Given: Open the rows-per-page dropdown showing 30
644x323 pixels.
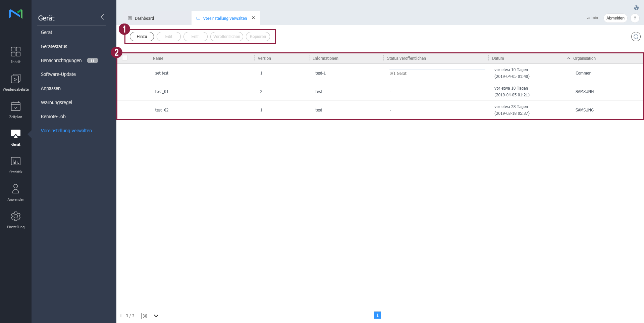Looking at the screenshot, I should [x=150, y=316].
